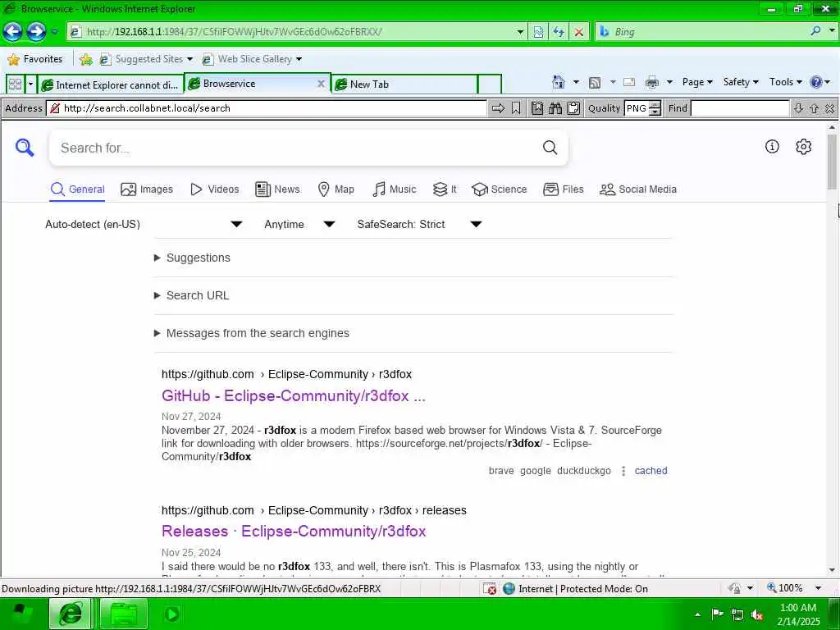Switch to the New Tab tab
This screenshot has height=630, width=840.
(404, 84)
